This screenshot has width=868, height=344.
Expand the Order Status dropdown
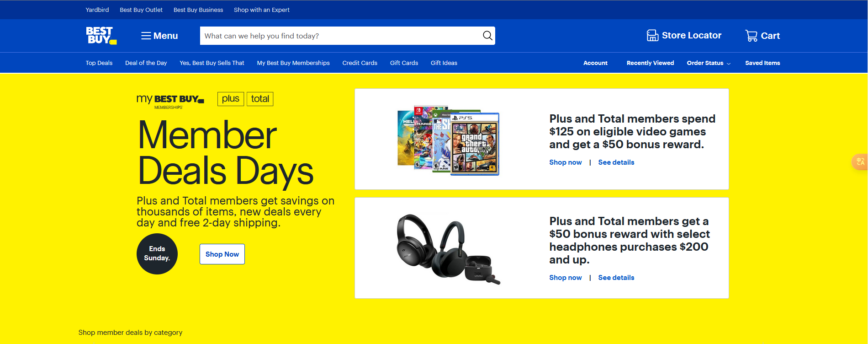click(709, 63)
